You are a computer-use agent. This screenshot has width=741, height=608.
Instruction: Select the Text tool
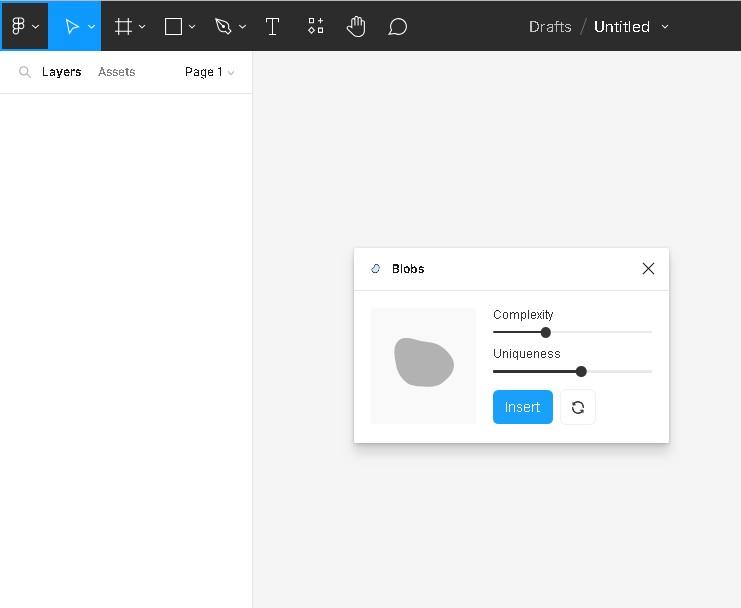272,27
